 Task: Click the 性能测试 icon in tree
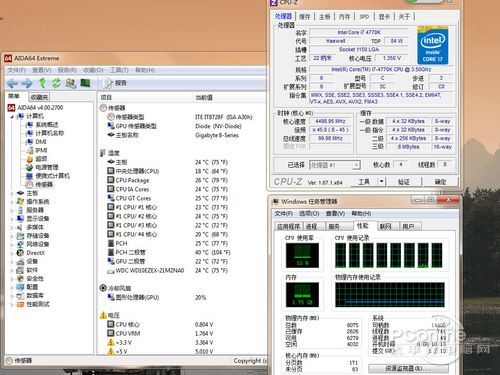click(21, 304)
